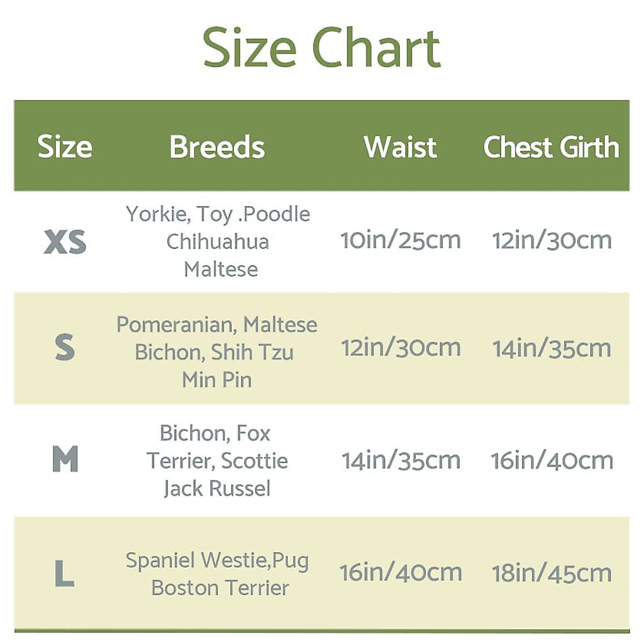The width and height of the screenshot is (644, 644).
Task: Click the 10in/25cm waist value
Action: pos(400,240)
